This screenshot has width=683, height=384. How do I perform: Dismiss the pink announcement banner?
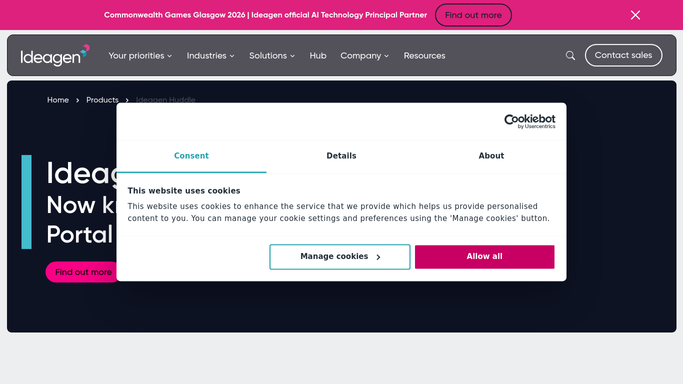pos(635,15)
